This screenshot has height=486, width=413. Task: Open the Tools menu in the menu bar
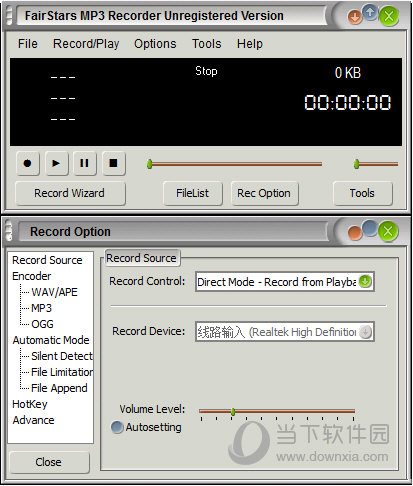(206, 44)
